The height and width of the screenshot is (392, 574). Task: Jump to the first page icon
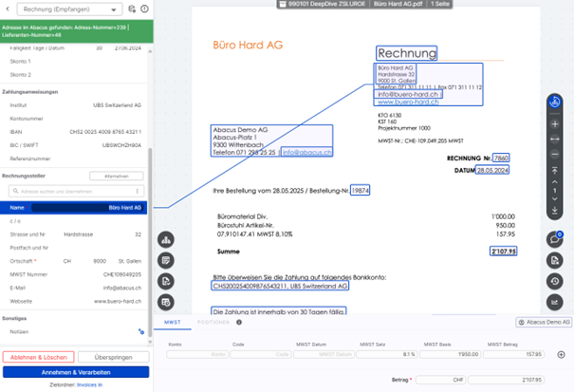click(x=555, y=170)
